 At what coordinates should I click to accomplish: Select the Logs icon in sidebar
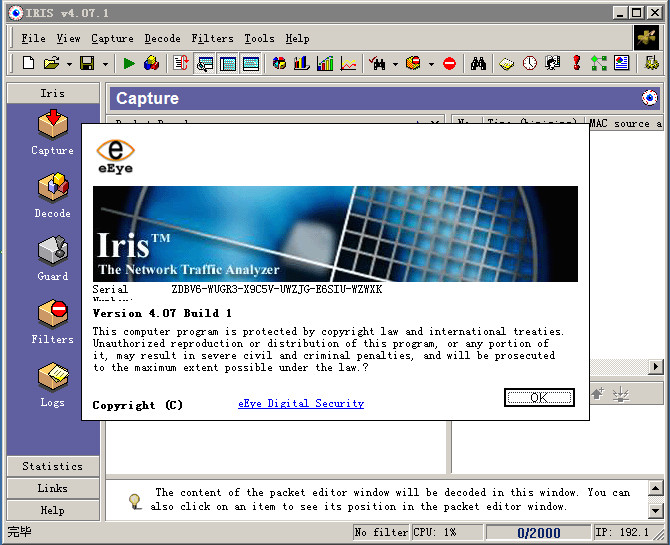(x=53, y=384)
